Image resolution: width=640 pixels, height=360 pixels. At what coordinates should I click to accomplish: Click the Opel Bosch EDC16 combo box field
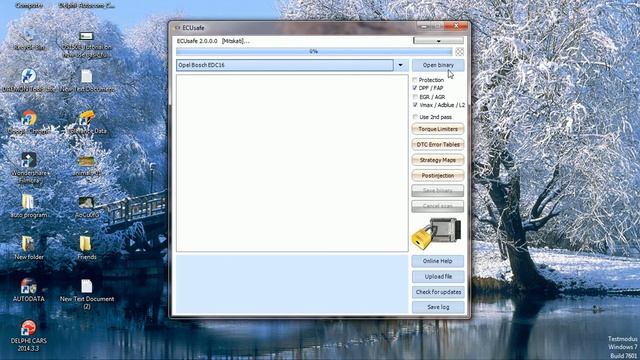[x=285, y=65]
